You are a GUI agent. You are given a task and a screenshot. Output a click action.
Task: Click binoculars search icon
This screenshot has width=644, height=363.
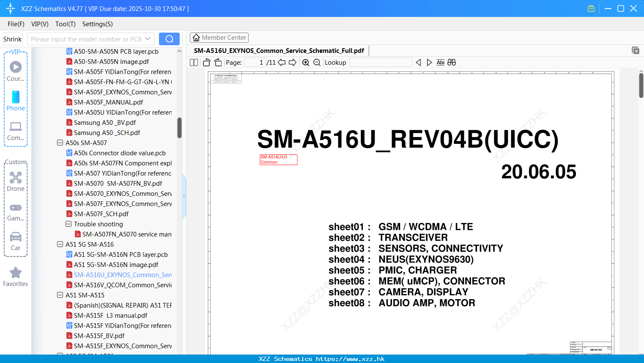[x=452, y=62]
